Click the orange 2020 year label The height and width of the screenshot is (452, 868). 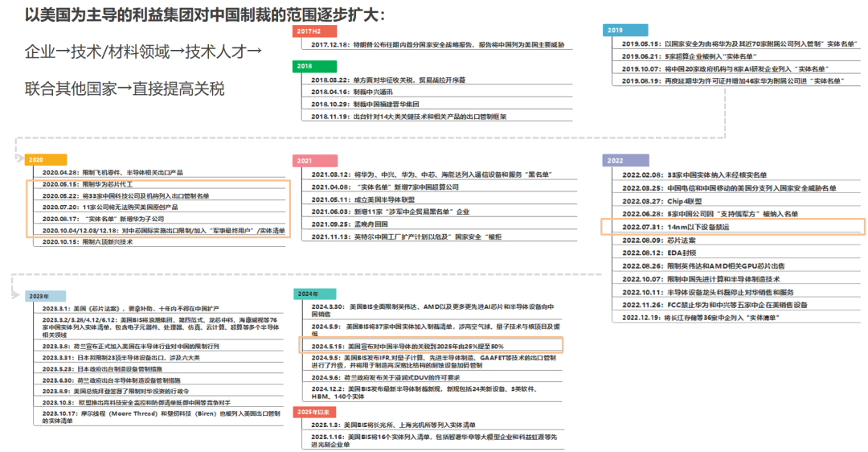(x=45, y=160)
